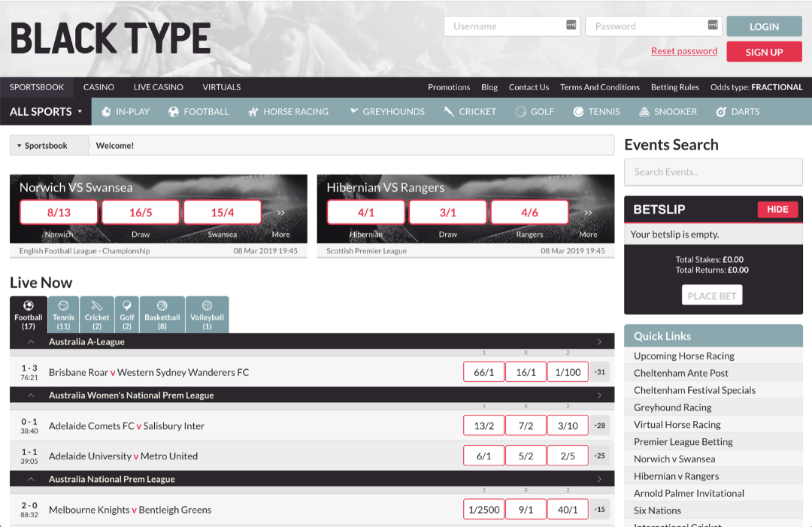This screenshot has width=812, height=527.
Task: Select Norwich win odds 8/13
Action: tap(59, 212)
